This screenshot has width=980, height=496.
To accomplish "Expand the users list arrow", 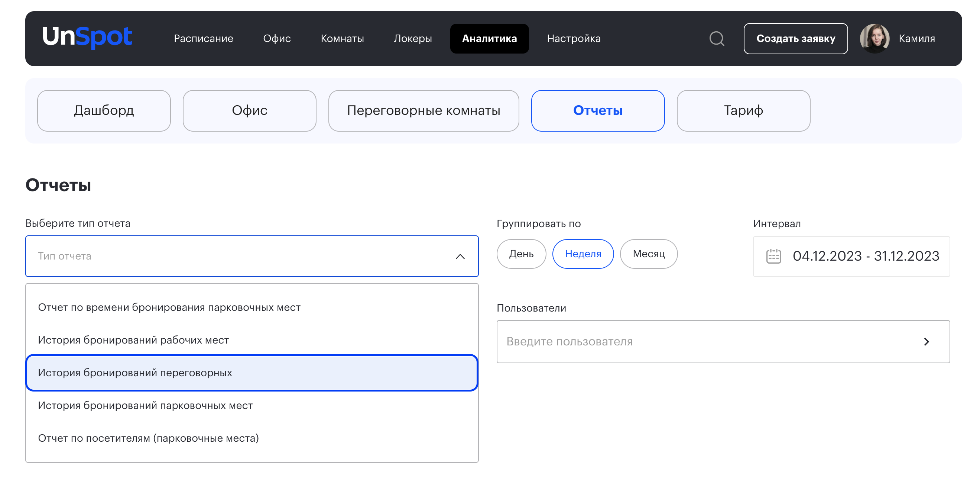I will point(927,341).
